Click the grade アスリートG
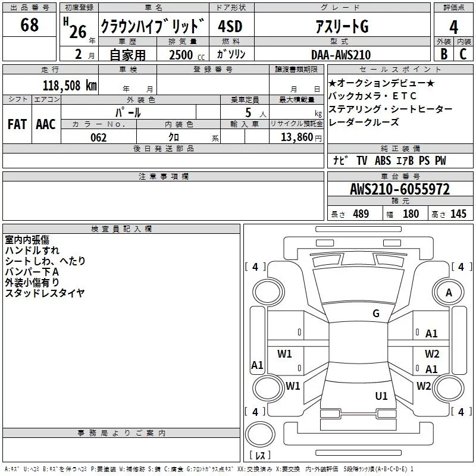Image resolution: width=476 pixels, height=476 pixels. tap(342, 26)
